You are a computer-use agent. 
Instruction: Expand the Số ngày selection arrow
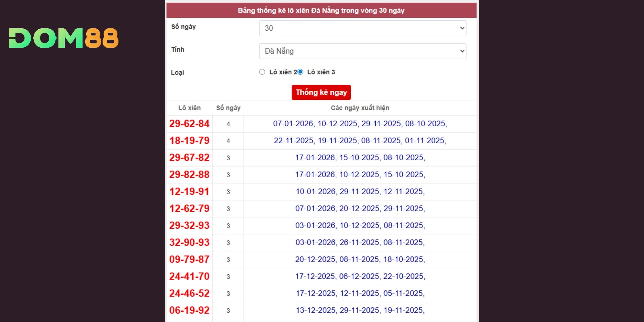coord(462,28)
